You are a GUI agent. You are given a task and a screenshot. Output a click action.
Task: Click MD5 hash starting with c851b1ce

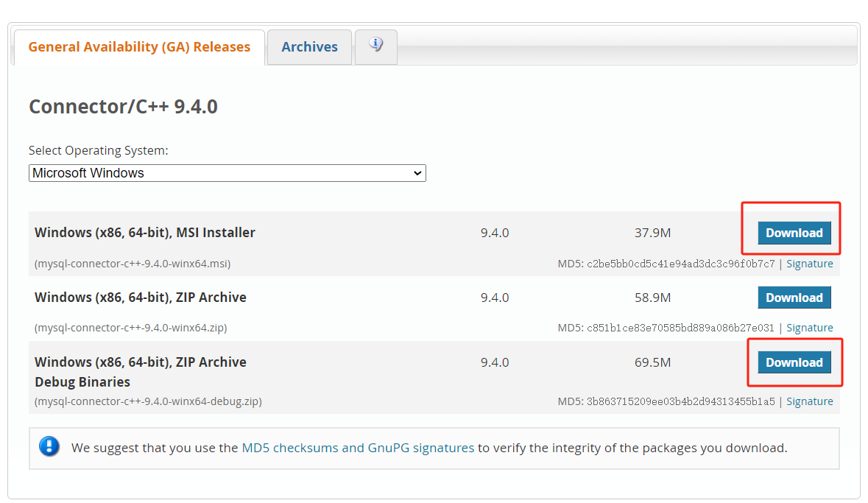click(680, 328)
